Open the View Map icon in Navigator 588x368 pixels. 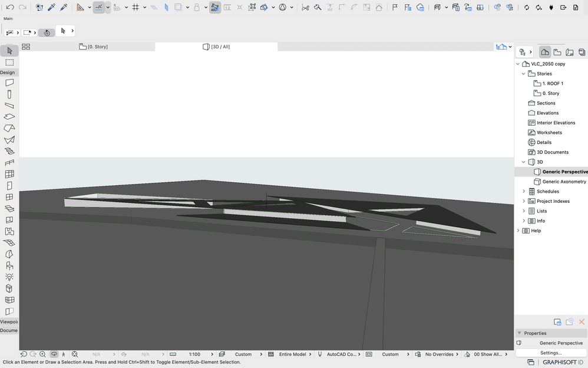tap(557, 52)
